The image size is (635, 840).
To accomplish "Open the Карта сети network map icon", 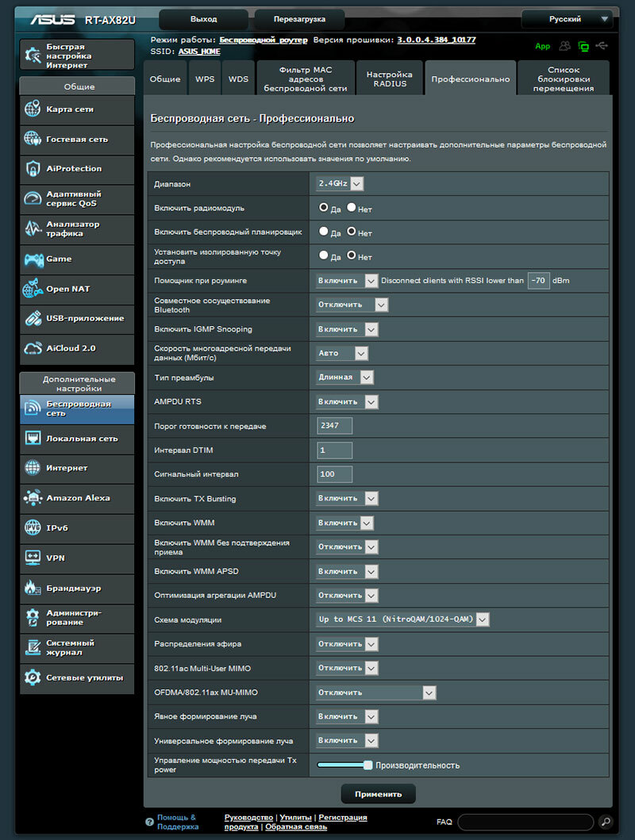I will pos(33,109).
